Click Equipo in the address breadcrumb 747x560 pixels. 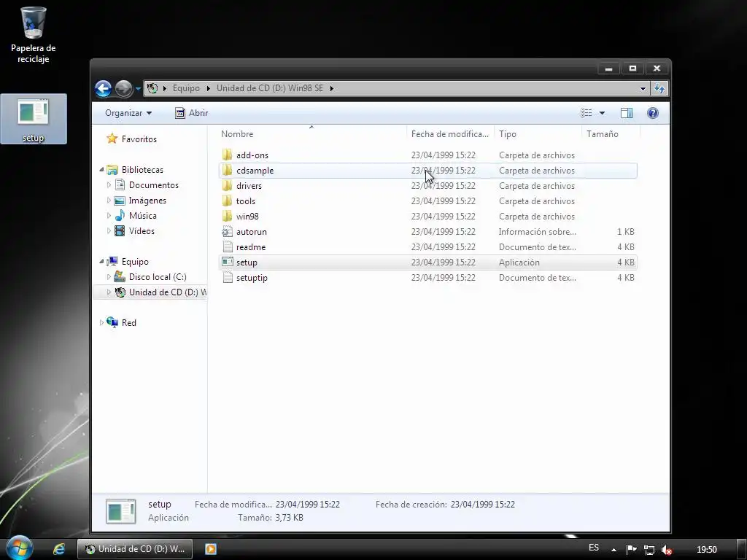[186, 88]
